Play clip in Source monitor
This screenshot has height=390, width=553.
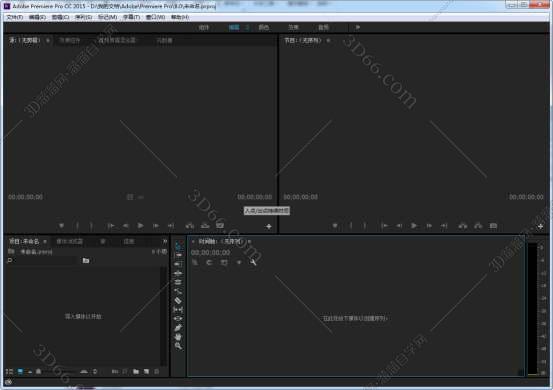coord(140,226)
